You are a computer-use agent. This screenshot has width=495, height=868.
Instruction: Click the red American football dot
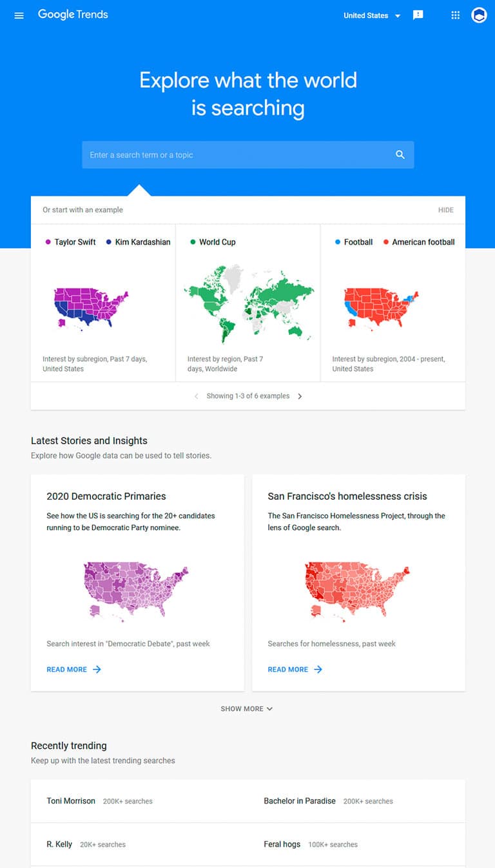385,242
